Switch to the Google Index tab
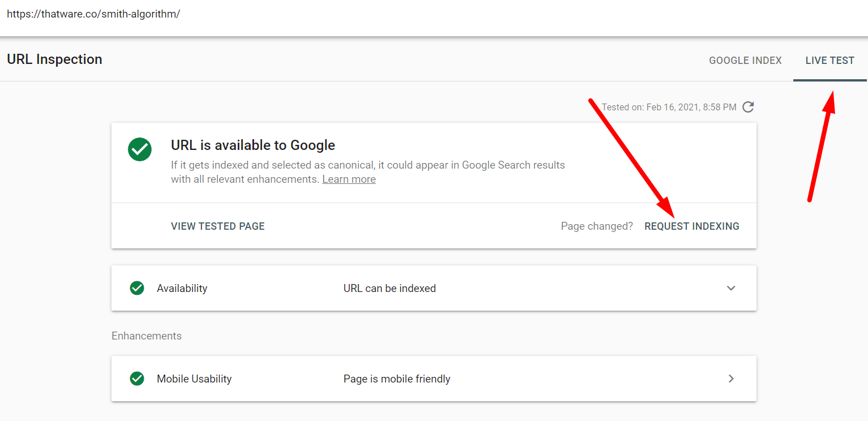This screenshot has height=421, width=868. click(x=745, y=61)
